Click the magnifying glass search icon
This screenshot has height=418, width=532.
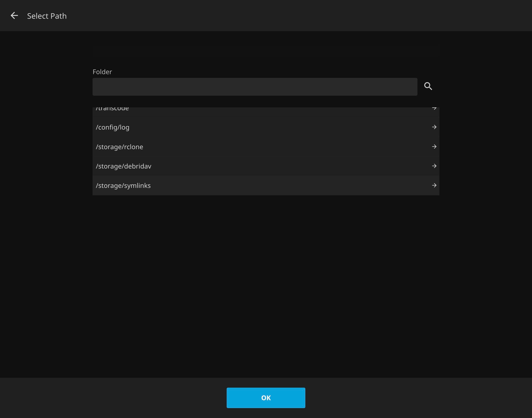428,86
